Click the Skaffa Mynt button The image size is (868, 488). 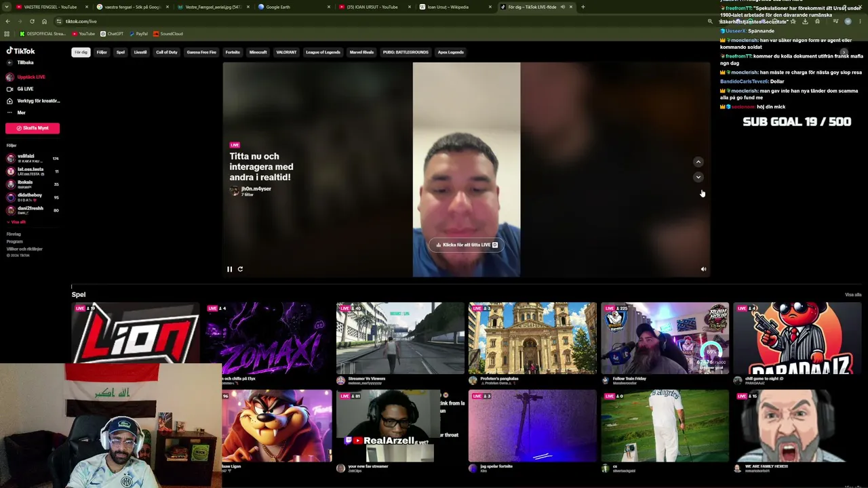click(x=33, y=128)
